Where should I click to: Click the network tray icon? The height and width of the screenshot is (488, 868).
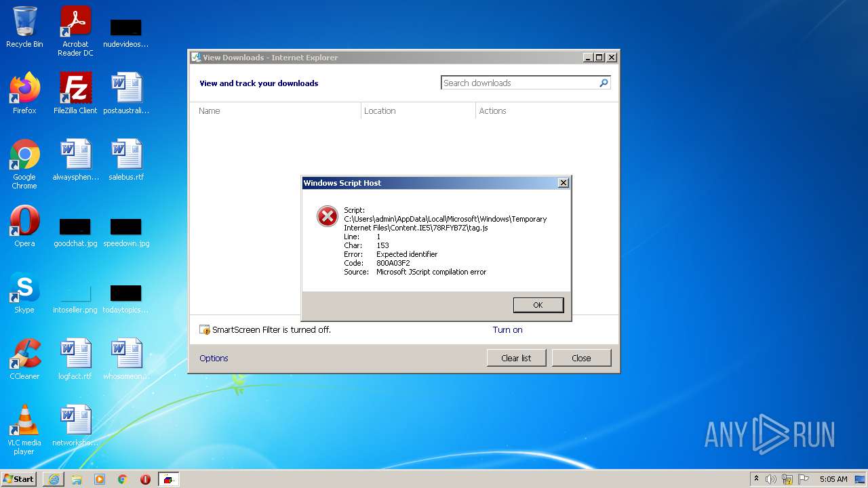point(787,479)
